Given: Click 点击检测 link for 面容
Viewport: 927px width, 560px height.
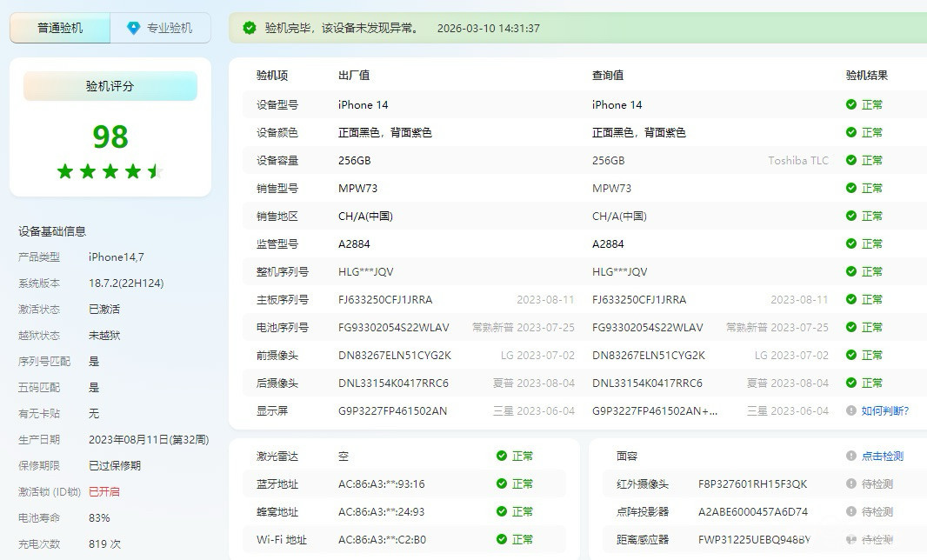Looking at the screenshot, I should tap(882, 456).
